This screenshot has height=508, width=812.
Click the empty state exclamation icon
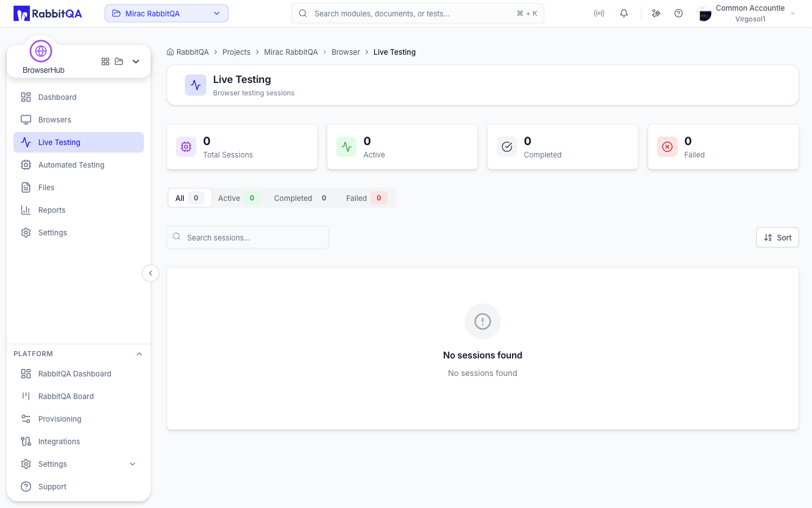coord(483,322)
